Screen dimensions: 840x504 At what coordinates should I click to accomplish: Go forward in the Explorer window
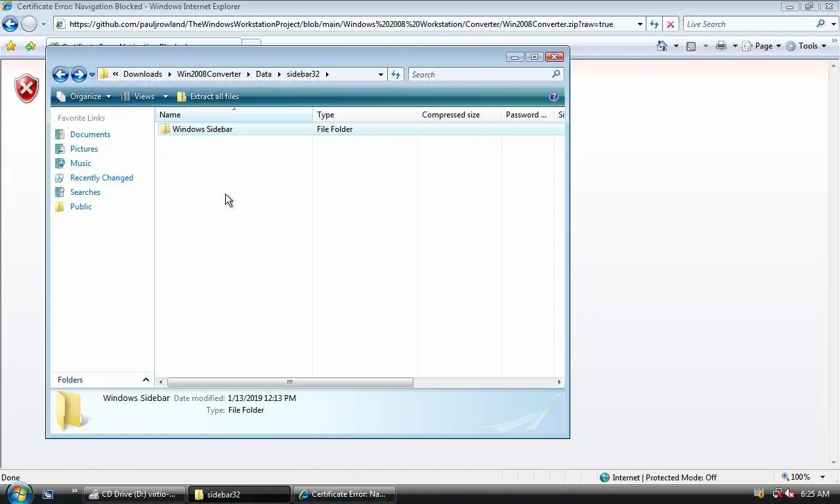click(x=79, y=74)
